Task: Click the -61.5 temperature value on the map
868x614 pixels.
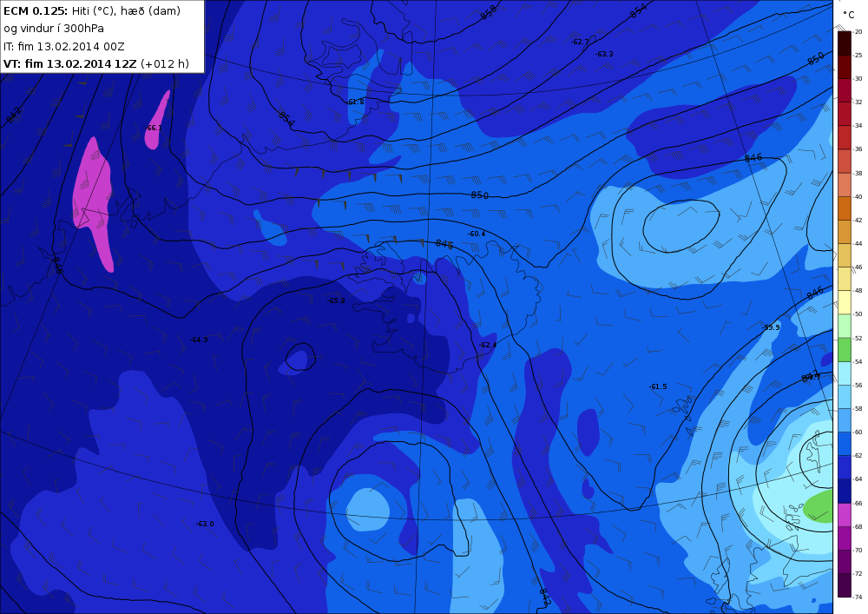Action: click(x=658, y=386)
